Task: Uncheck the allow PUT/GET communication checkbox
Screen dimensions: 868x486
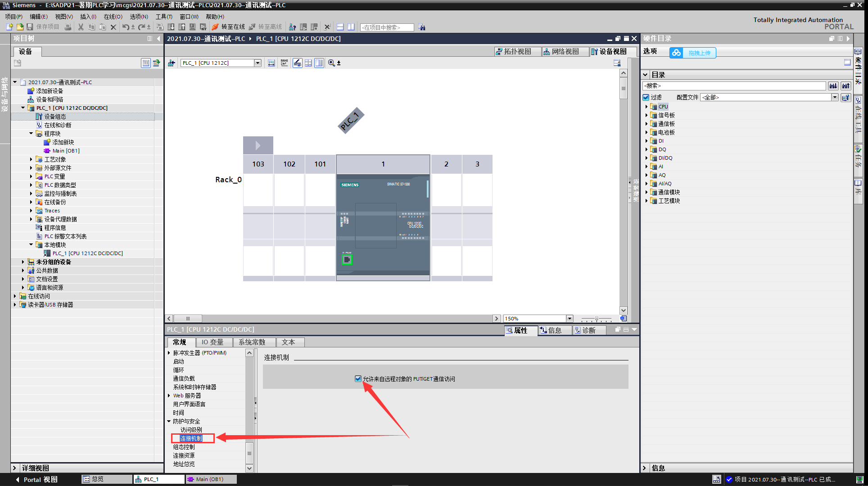Action: (358, 379)
